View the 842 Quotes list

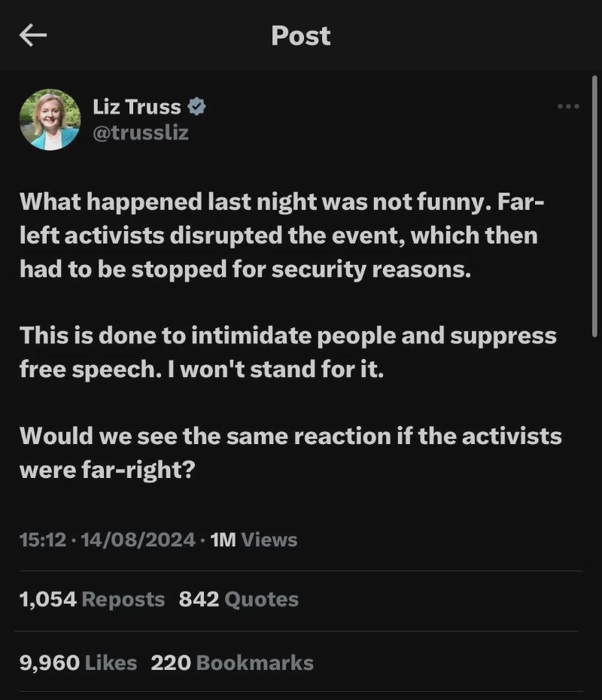pyautogui.click(x=239, y=599)
